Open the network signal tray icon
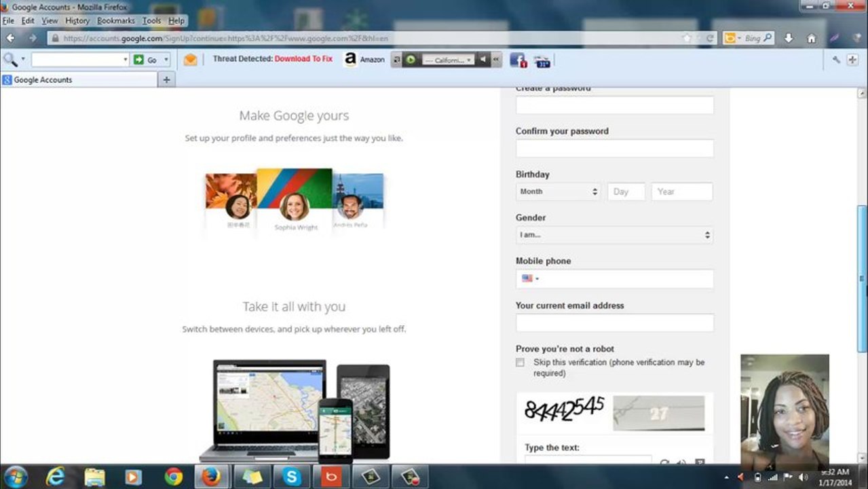This screenshot has width=868, height=489. click(773, 477)
